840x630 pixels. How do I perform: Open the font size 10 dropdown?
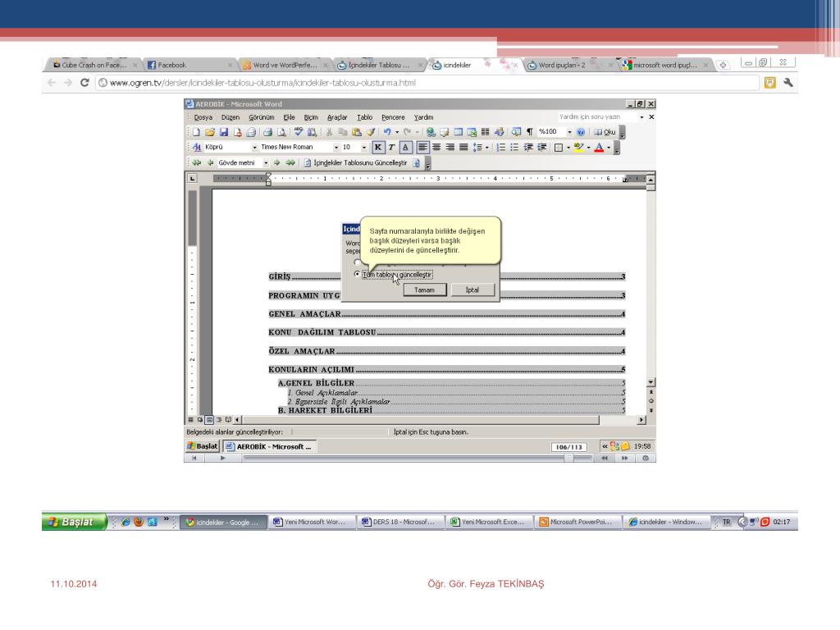tap(364, 148)
